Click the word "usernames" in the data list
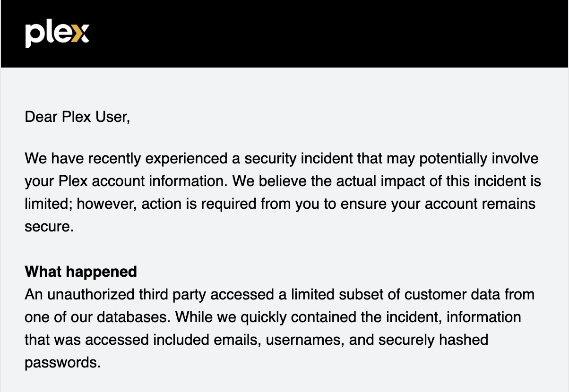This screenshot has height=392, width=569. point(303,340)
